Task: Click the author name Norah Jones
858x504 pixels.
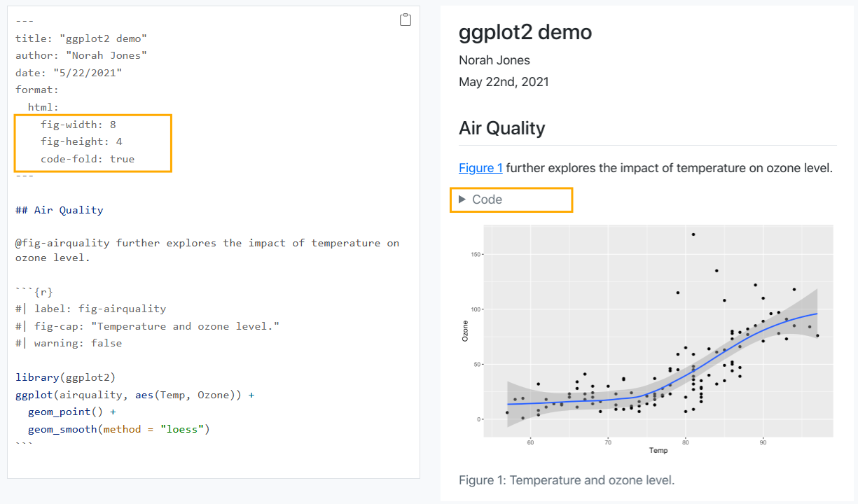Action: click(494, 60)
